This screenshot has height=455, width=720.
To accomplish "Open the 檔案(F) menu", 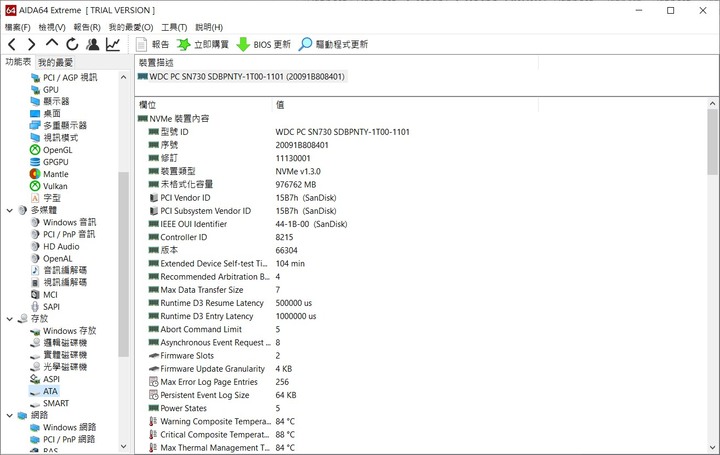I will 17,27.
